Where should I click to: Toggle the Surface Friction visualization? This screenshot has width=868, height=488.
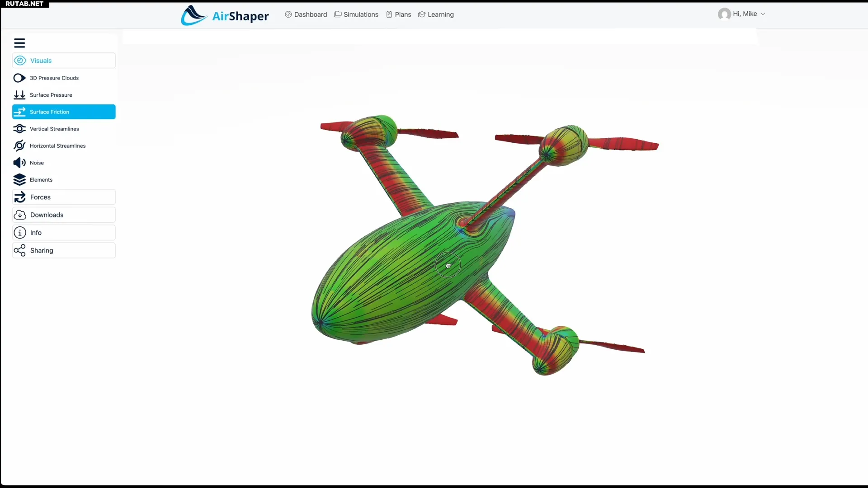click(64, 112)
